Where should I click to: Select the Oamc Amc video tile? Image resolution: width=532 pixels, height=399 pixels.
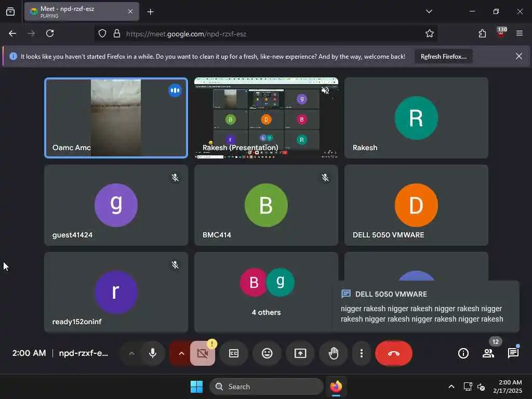click(x=116, y=118)
